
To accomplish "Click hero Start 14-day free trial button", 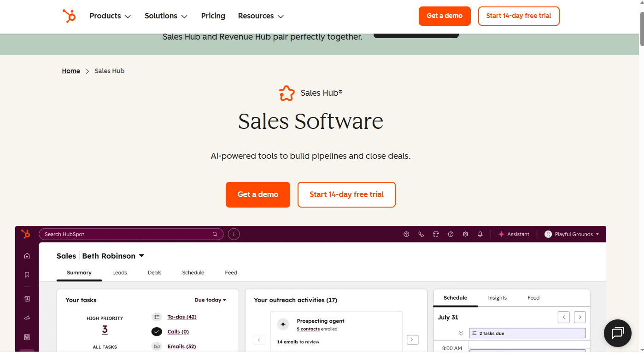I will click(x=346, y=195).
